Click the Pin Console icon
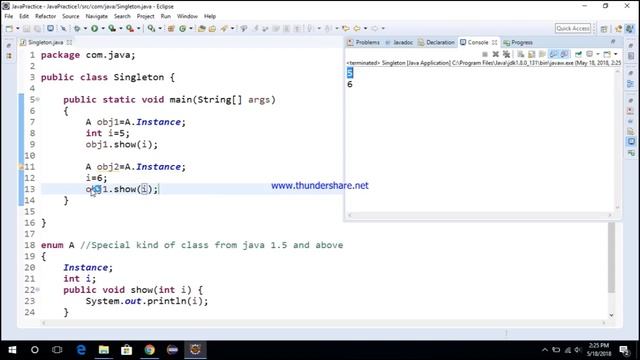Image resolution: width=640 pixels, height=360 pixels. click(x=578, y=54)
